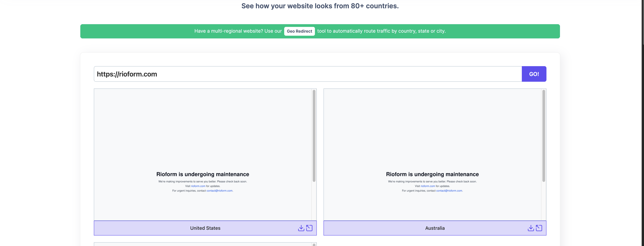This screenshot has height=246, width=644.
Task: Click contact@rioform.com in Australia preview
Action: 449,191
